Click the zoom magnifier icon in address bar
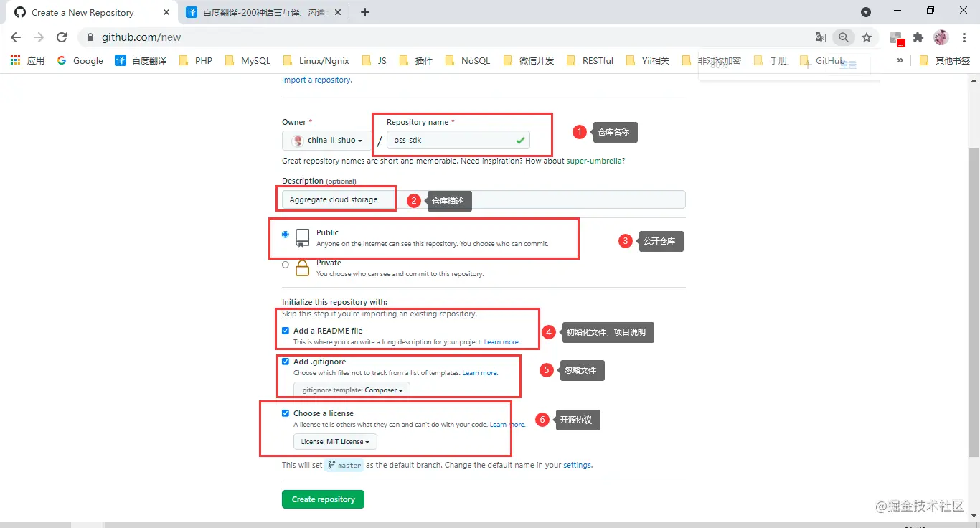 click(844, 37)
